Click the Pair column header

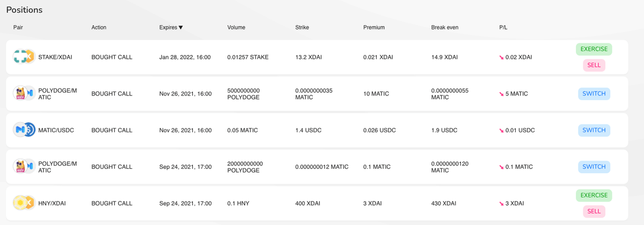18,27
